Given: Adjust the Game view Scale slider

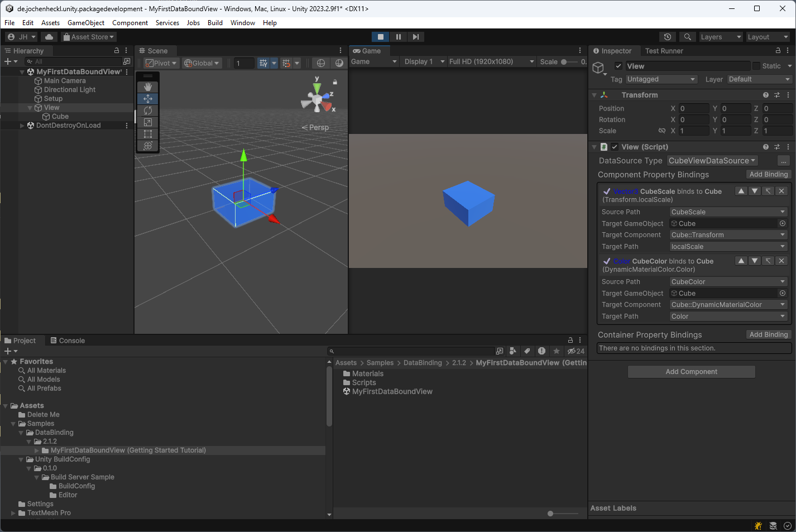Looking at the screenshot, I should [x=569, y=62].
